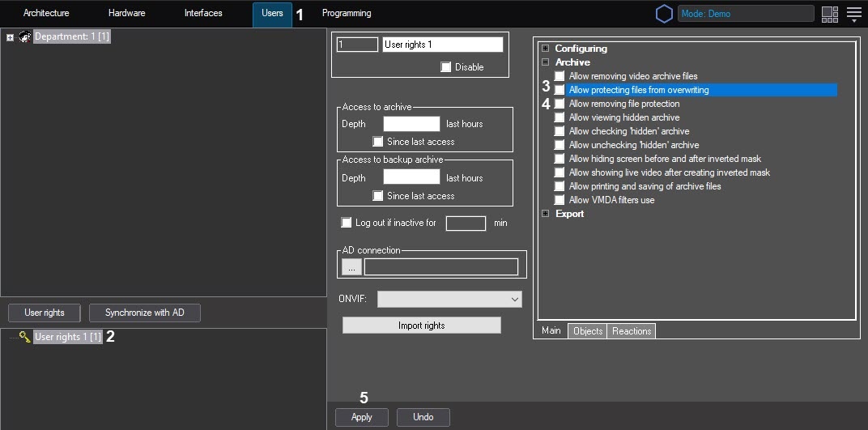This screenshot has height=430, width=868.
Task: Expand the Configuring rights section
Action: click(545, 49)
